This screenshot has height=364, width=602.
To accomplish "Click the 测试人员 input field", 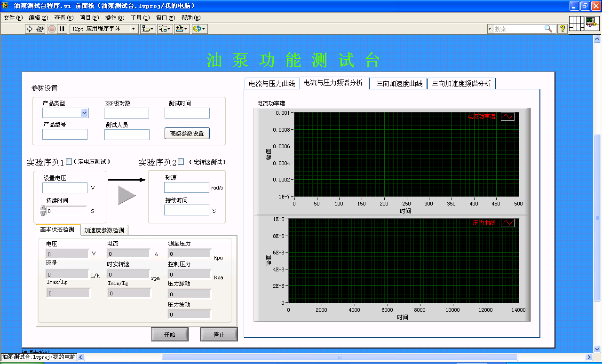I will (127, 135).
